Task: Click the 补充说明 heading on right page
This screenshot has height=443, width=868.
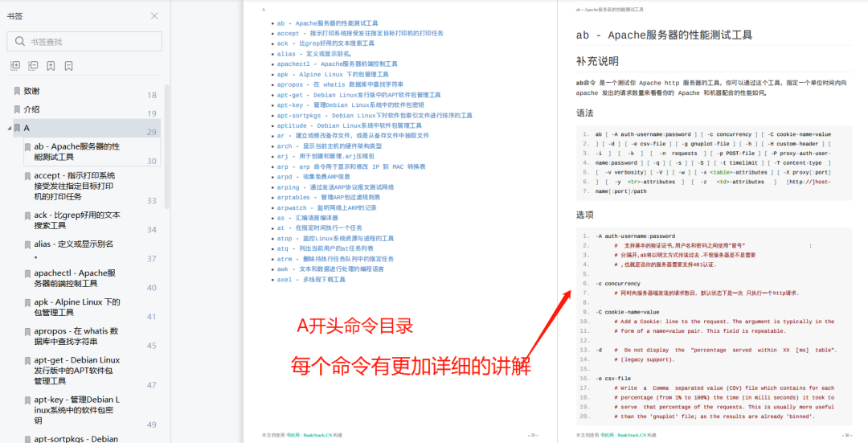Action: point(597,61)
